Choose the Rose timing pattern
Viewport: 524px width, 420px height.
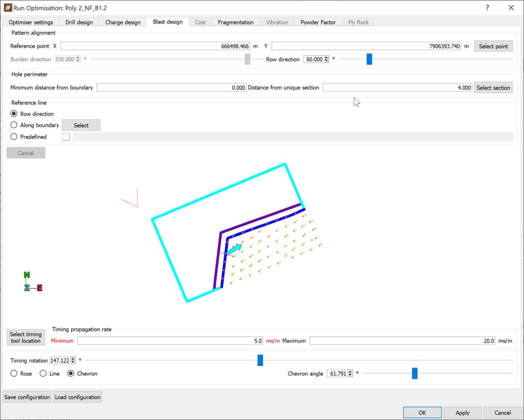tap(14, 373)
